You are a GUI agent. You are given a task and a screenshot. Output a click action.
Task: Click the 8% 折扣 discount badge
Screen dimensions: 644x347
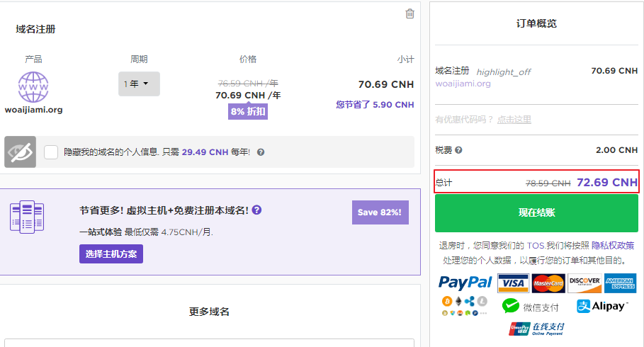tap(248, 111)
